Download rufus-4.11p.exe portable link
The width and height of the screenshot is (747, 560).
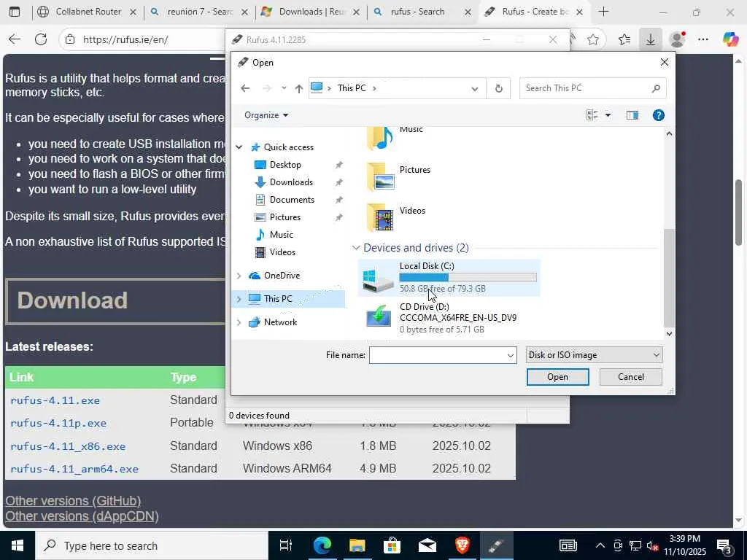coord(58,424)
